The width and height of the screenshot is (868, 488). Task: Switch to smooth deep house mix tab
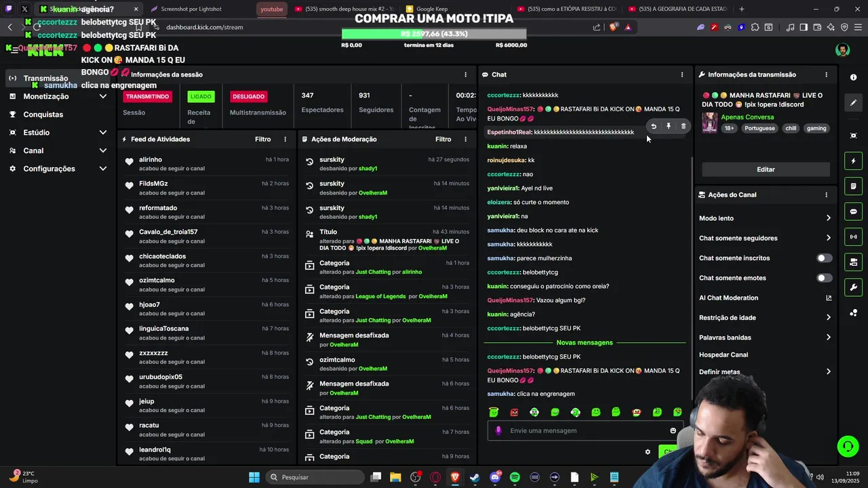pyautogui.click(x=346, y=9)
